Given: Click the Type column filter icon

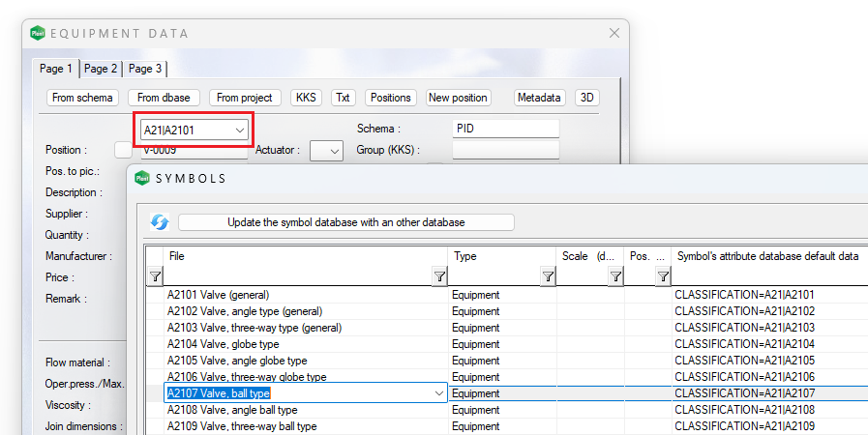Looking at the screenshot, I should pyautogui.click(x=548, y=276).
